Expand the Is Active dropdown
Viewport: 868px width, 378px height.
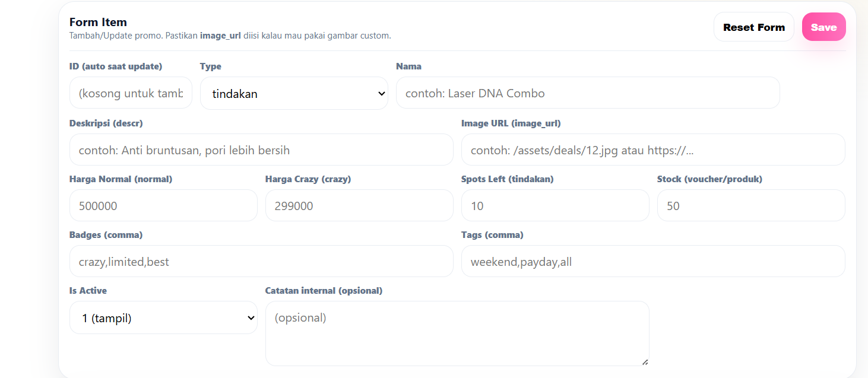pyautogui.click(x=163, y=318)
